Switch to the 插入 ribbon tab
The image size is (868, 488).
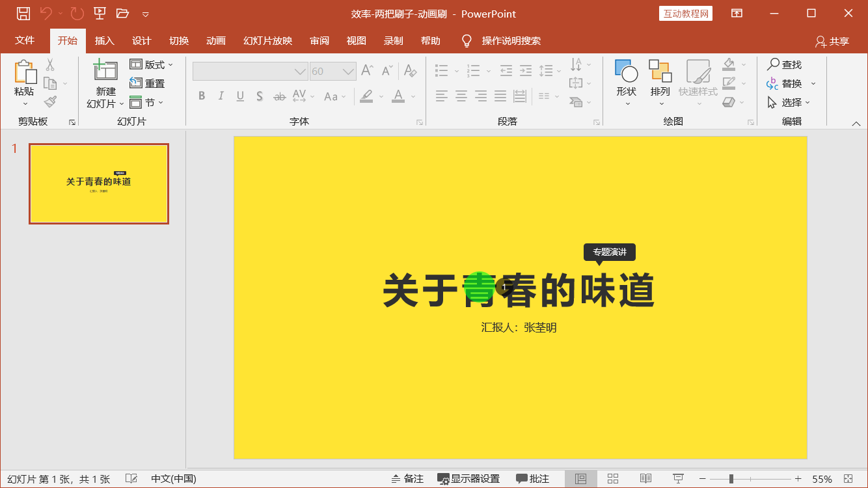click(105, 41)
